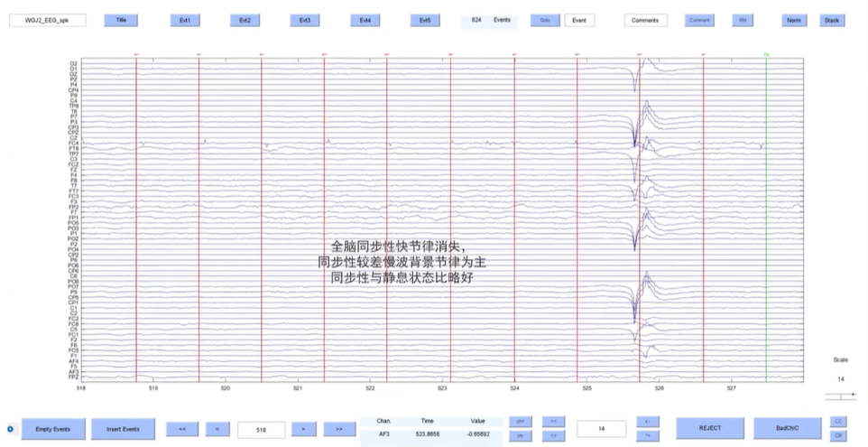868x447 pixels.
Task: Click the Title button
Action: 121,20
